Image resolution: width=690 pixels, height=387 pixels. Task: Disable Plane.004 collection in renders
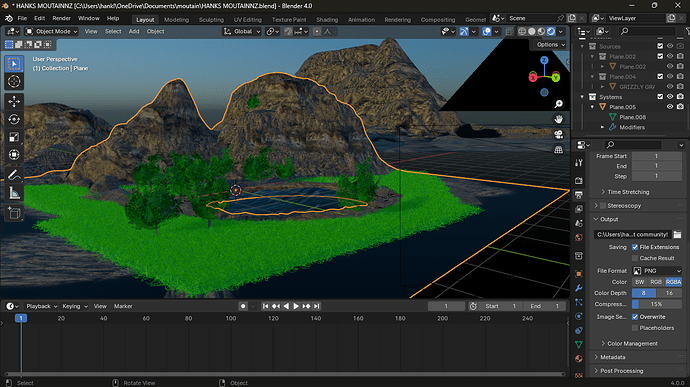(680, 77)
